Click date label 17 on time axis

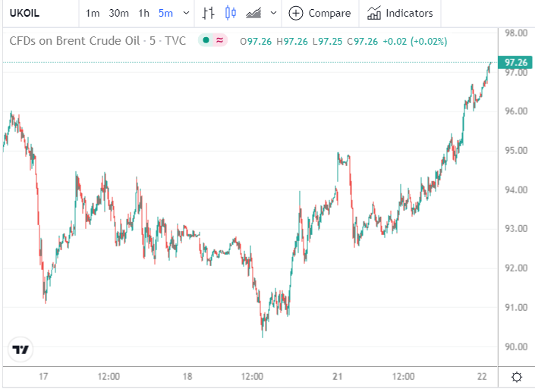click(43, 376)
